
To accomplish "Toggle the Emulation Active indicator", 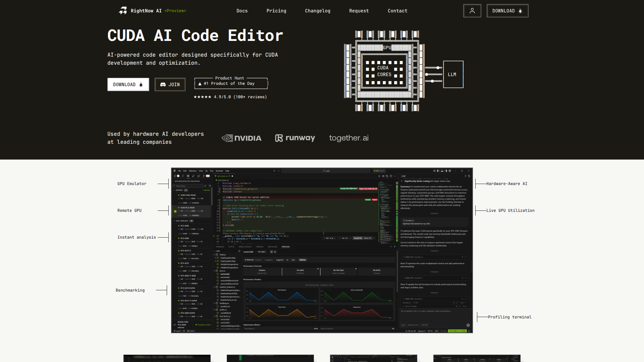I will point(204,324).
